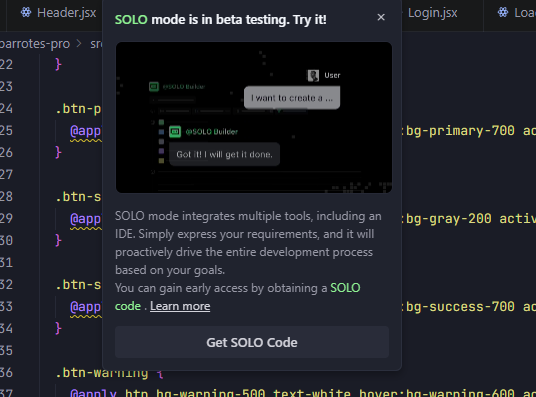
Task: Click the Get SOLO Code button
Action: click(x=252, y=342)
